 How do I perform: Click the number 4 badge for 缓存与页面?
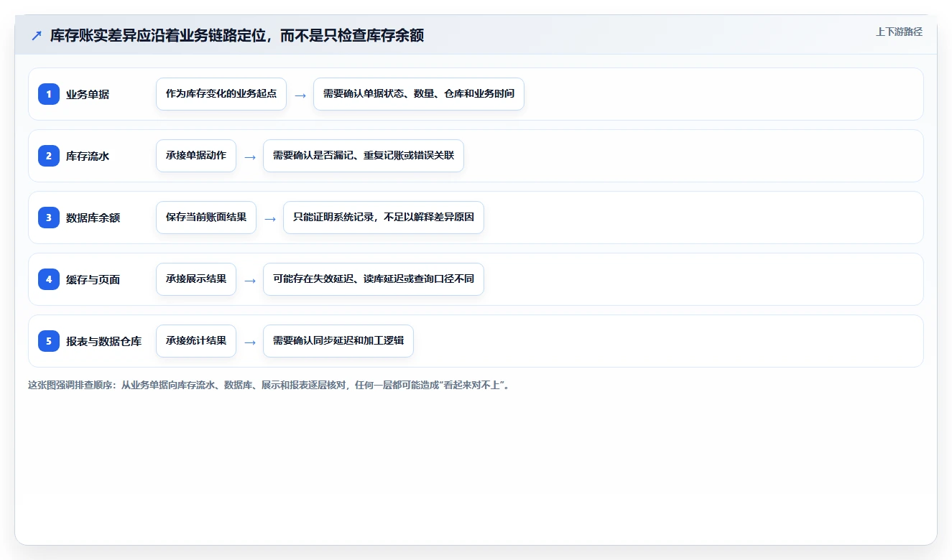coord(49,279)
